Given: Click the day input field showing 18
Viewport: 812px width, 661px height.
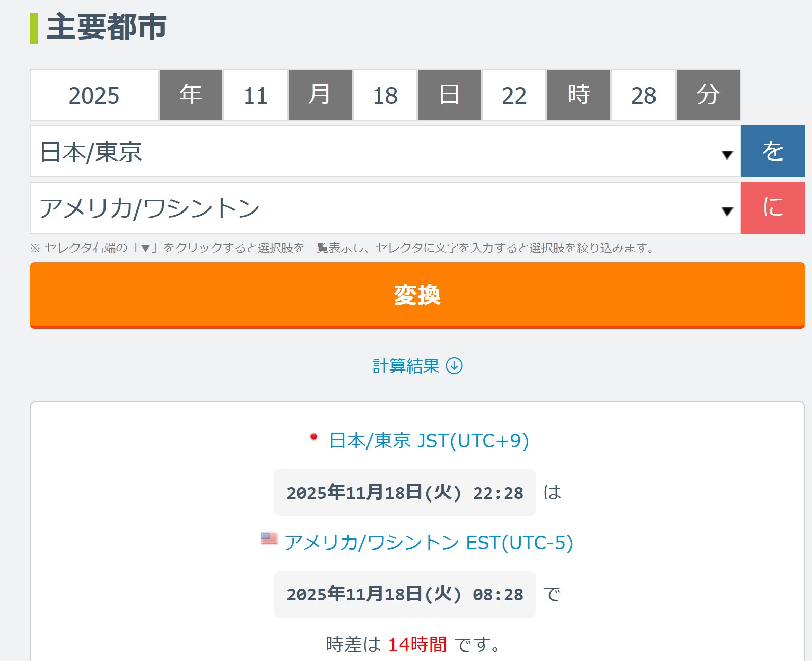Looking at the screenshot, I should click(385, 95).
